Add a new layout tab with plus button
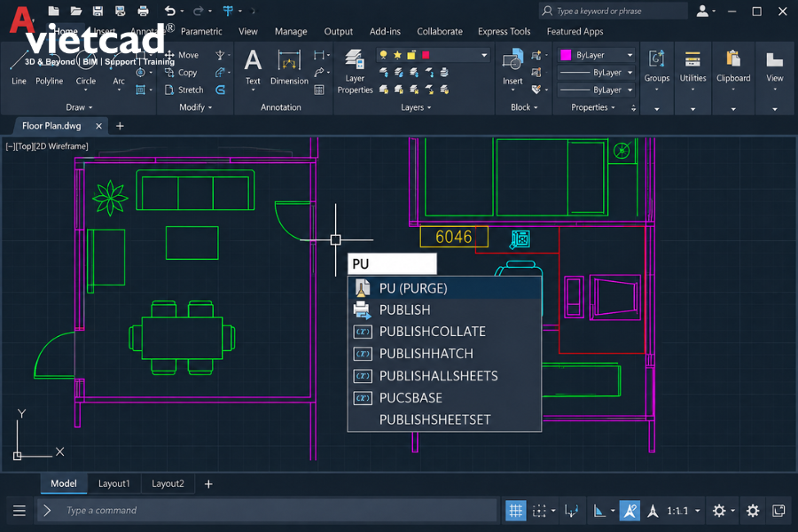Image resolution: width=798 pixels, height=532 pixels. pyautogui.click(x=208, y=483)
